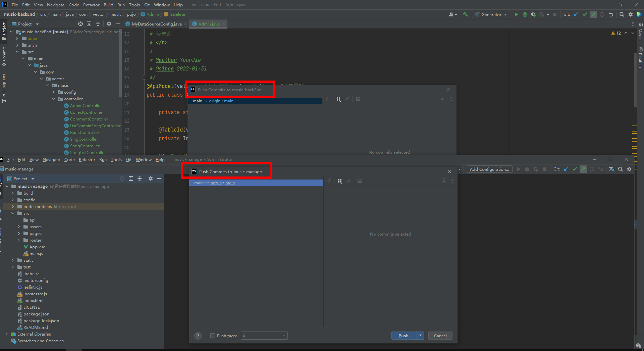Select App.vue in WebStorm tree

(37, 247)
